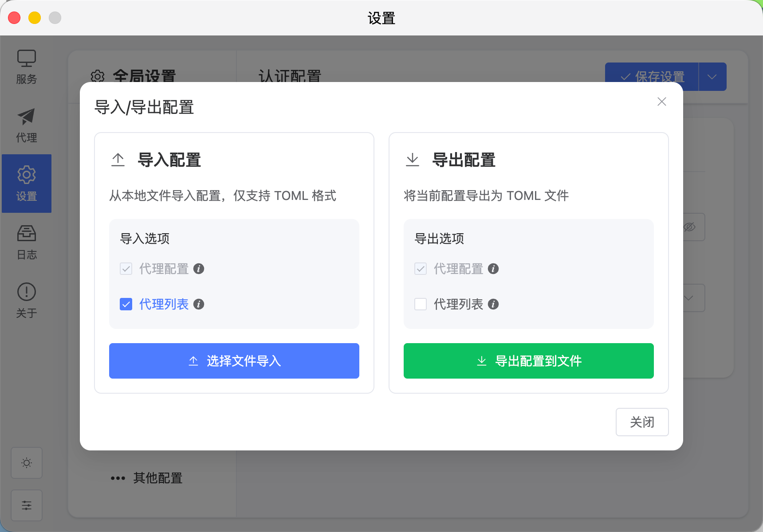763x532 pixels.
Task: Enable 代理列表 in export options
Action: 420,304
